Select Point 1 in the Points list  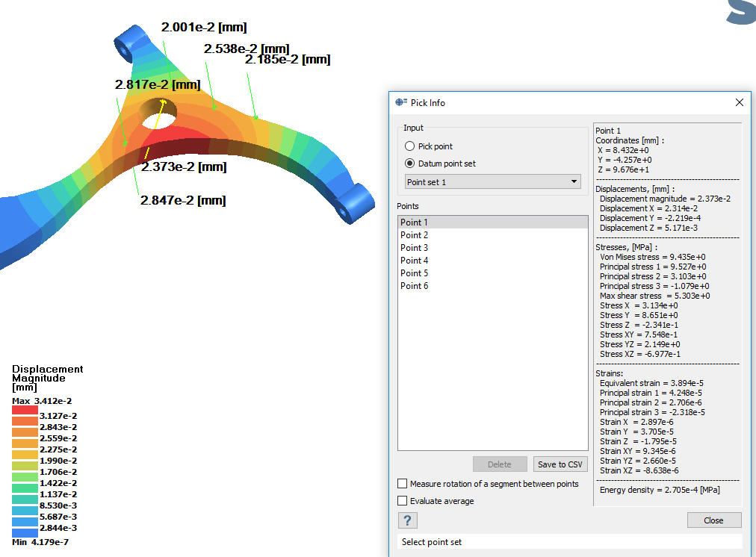(415, 223)
